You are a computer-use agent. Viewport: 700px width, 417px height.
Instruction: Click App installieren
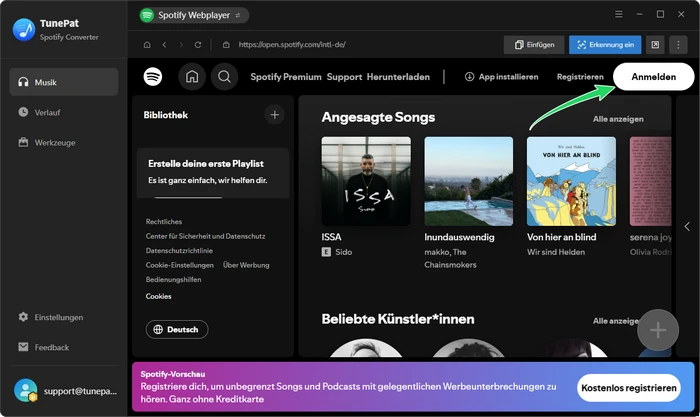[501, 77]
